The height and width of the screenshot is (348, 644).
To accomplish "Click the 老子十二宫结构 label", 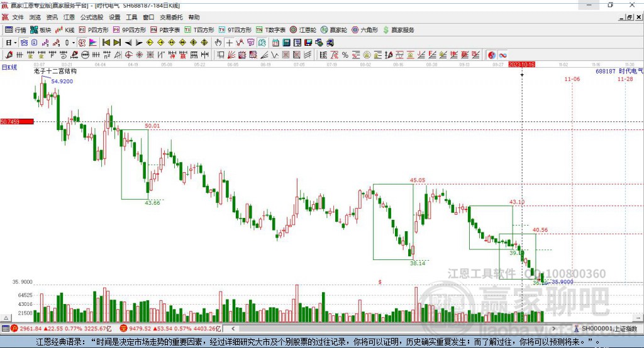I will coord(55,71).
